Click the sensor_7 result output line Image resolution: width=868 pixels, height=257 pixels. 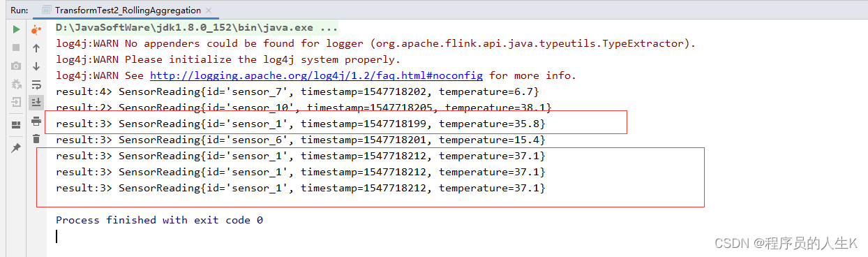297,91
